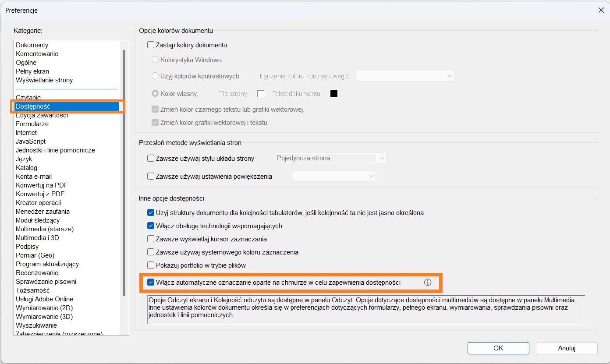Open Łączenie koloru kontrastowego dropdown
Viewport: 610px width, 364px height.
coord(405,76)
